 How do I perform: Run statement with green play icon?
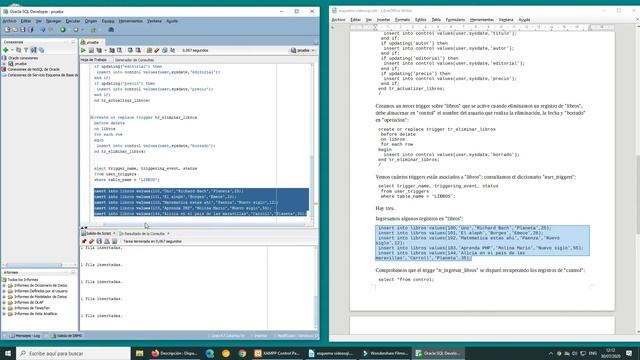pyautogui.click(x=83, y=50)
